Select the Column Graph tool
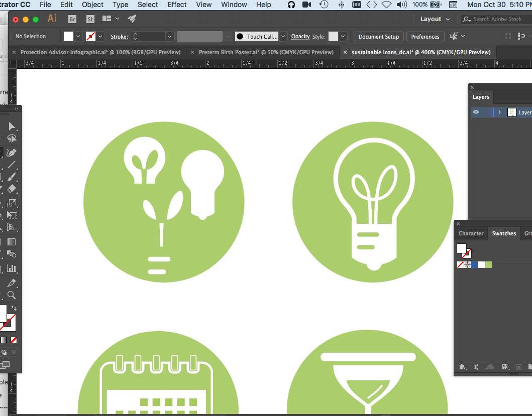The height and width of the screenshot is (416, 532). click(x=12, y=268)
